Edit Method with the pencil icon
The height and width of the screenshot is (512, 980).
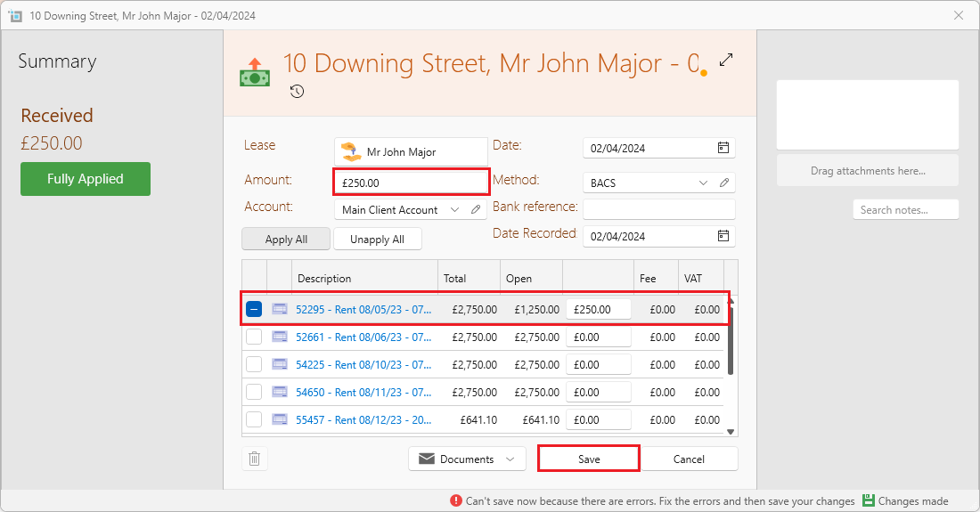pos(724,183)
